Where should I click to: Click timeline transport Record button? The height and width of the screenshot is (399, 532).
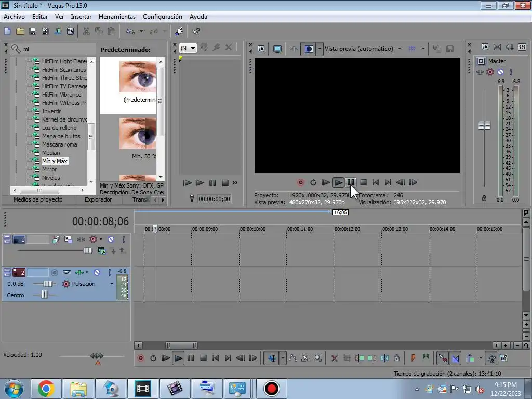click(140, 358)
